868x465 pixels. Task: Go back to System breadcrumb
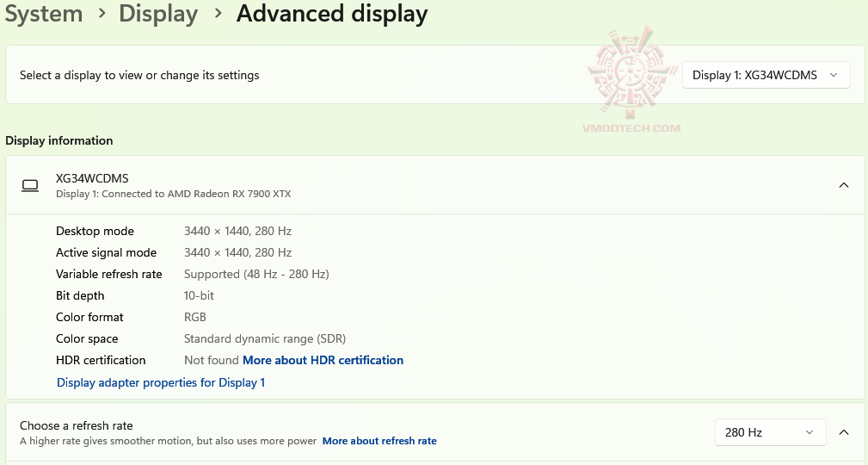tap(44, 13)
